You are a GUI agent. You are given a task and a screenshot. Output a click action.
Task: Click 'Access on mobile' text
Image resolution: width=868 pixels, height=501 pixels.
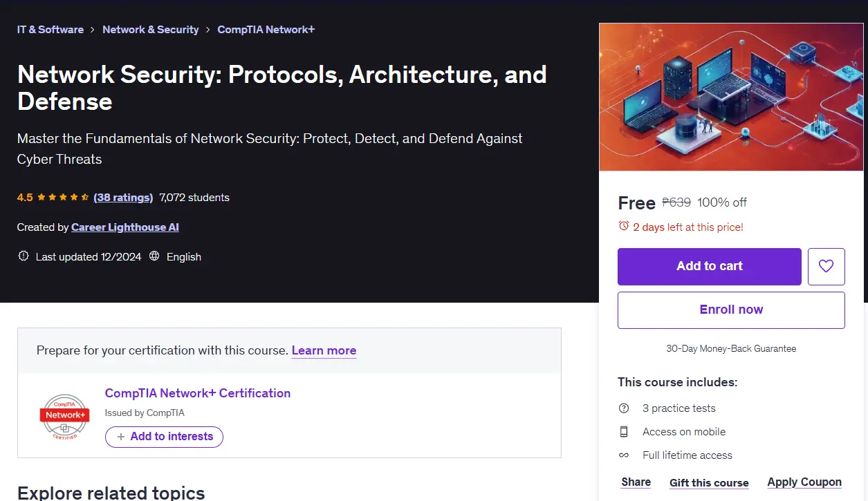684,432
